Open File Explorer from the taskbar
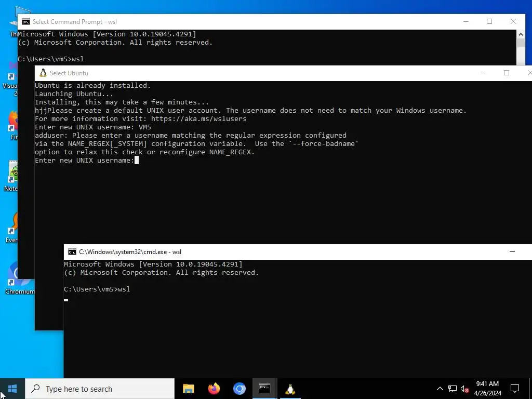The height and width of the screenshot is (399, 532). [188, 389]
